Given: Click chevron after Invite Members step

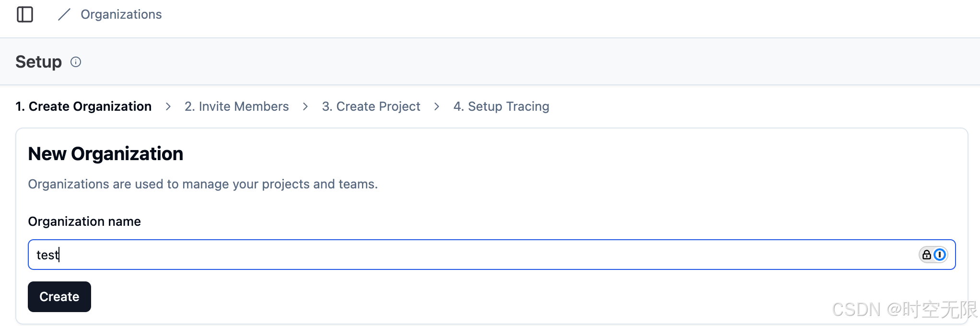Looking at the screenshot, I should click(305, 106).
